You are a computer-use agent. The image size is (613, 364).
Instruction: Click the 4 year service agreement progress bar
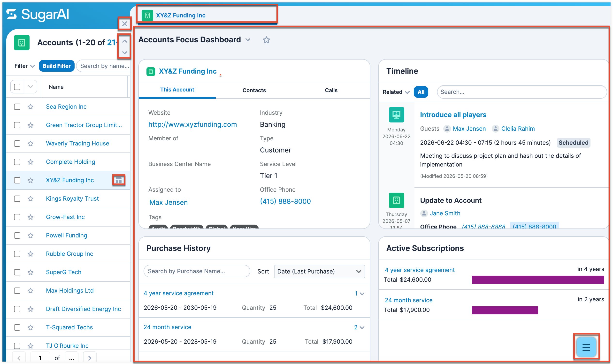[x=538, y=280]
